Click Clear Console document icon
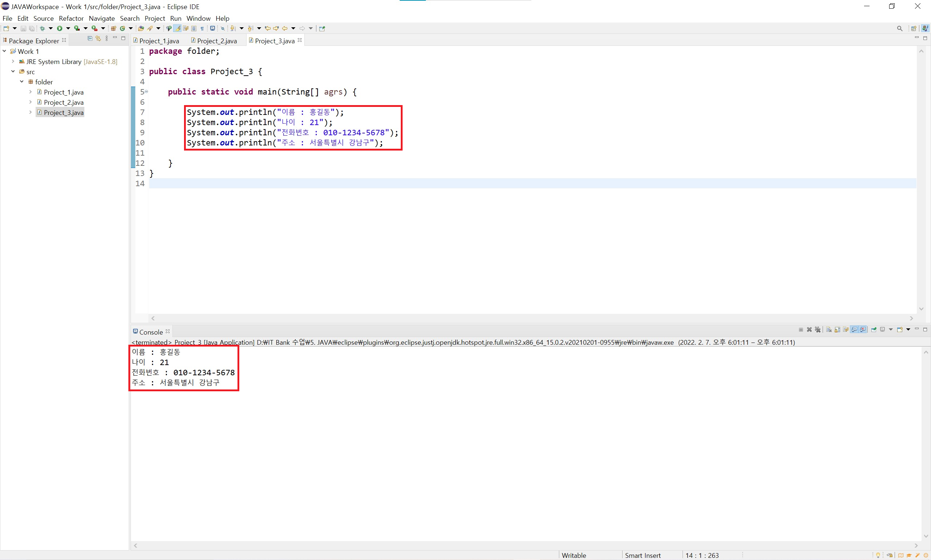Image resolution: width=931 pixels, height=560 pixels. pyautogui.click(x=829, y=330)
